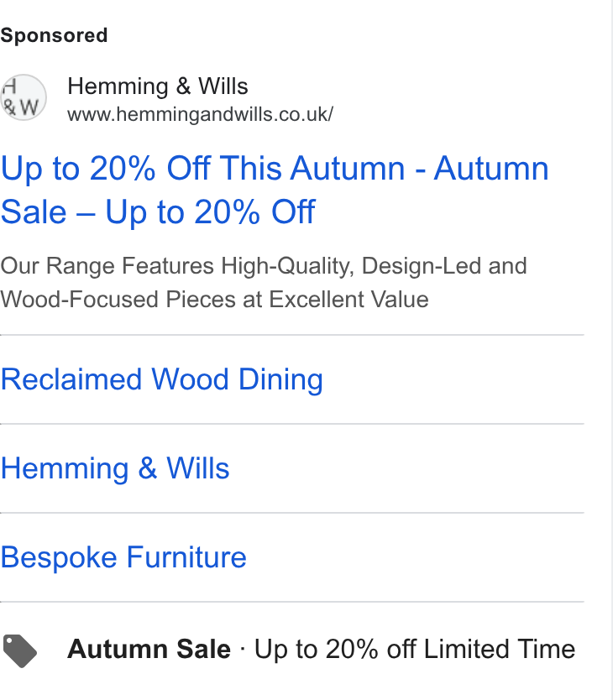This screenshot has height=700, width=613.
Task: Click the black Hemming & Wills advertiser name
Action: [x=157, y=86]
